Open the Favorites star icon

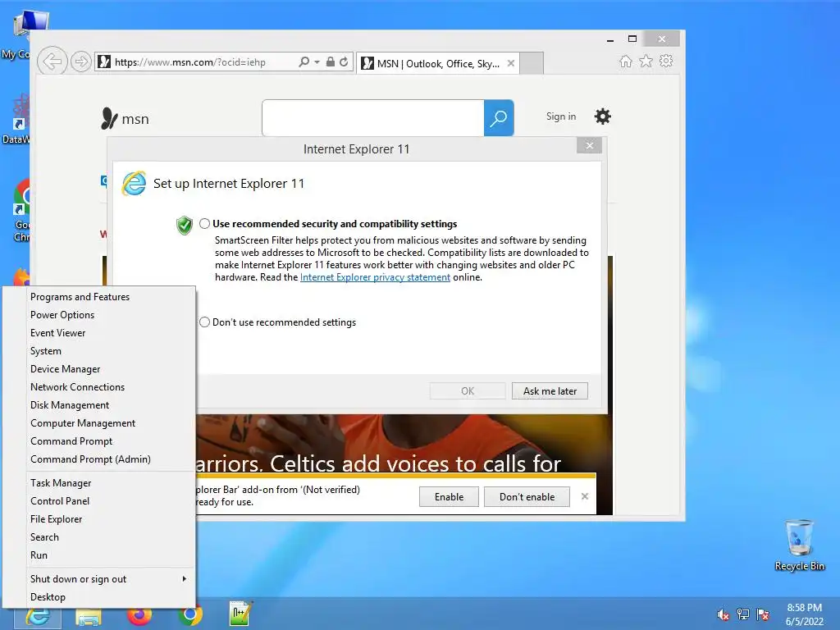pos(646,61)
